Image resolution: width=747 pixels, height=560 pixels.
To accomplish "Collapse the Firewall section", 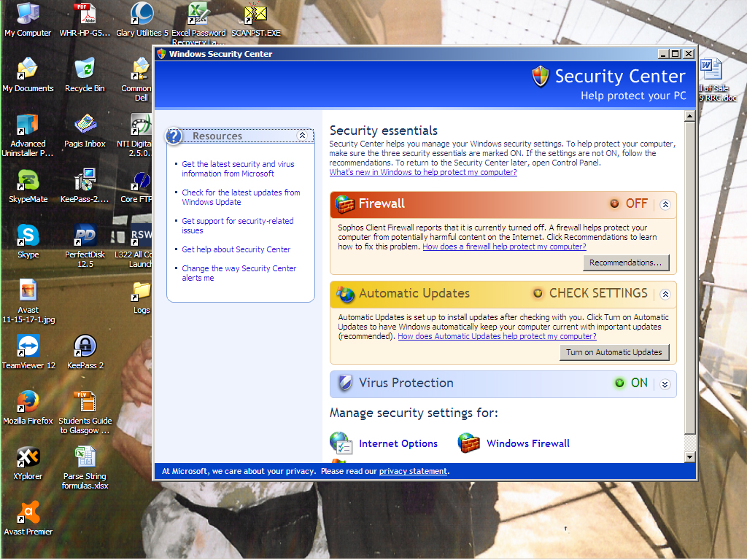I will 665,204.
